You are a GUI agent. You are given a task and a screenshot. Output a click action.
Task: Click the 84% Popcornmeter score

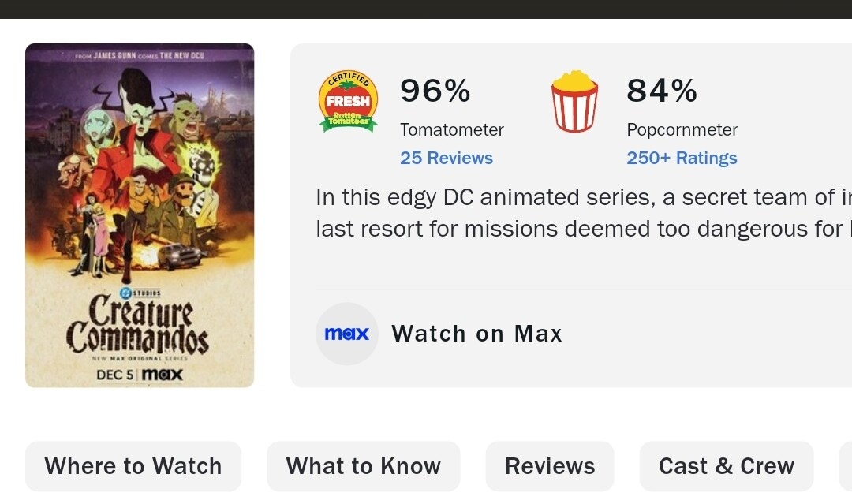(661, 91)
